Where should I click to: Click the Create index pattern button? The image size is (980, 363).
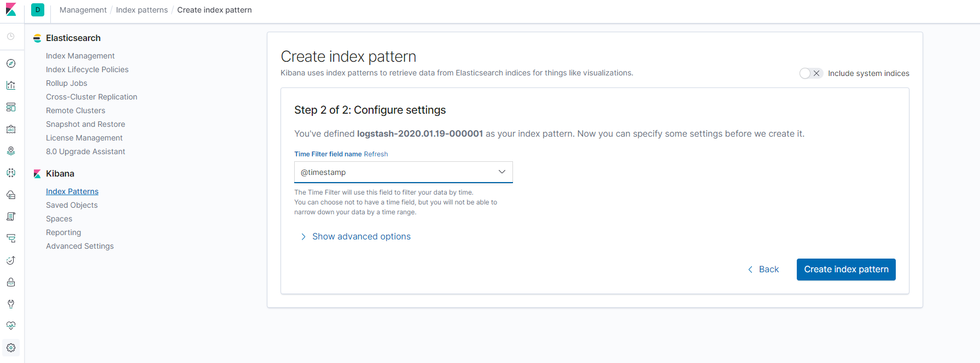pos(845,270)
